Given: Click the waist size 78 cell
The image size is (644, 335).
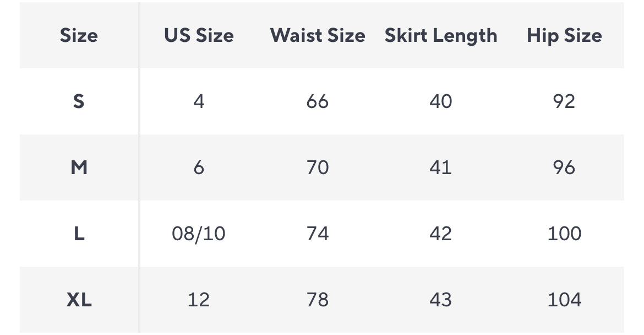Looking at the screenshot, I should coord(318,300).
